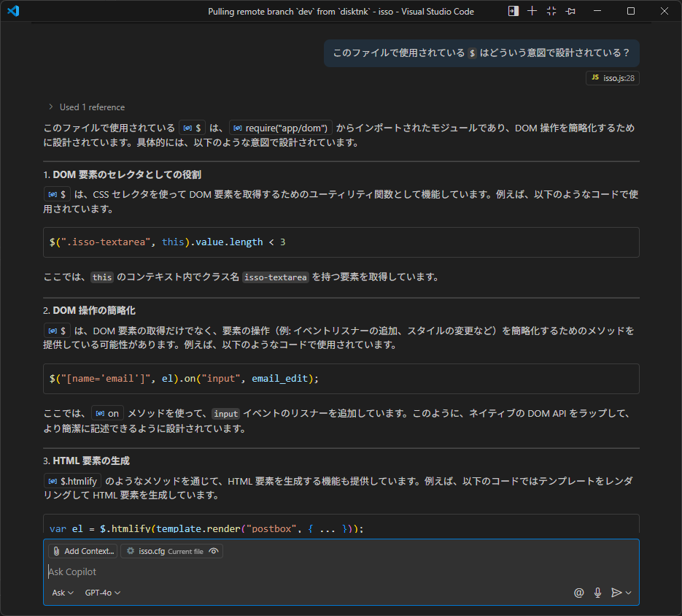Expand the 'Used 1 reference' section
The image size is (682, 616).
click(87, 107)
